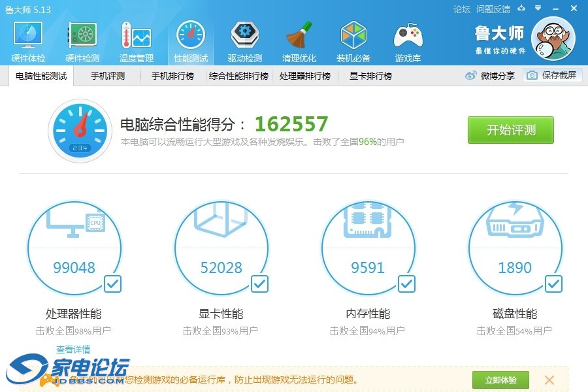Toggle the 内存性能 test checkbox

coord(406,284)
